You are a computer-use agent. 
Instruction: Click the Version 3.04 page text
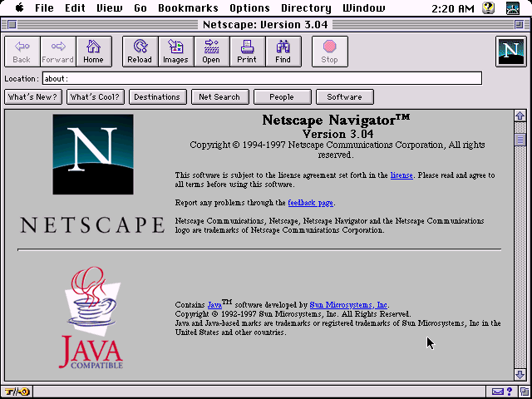tap(338, 134)
